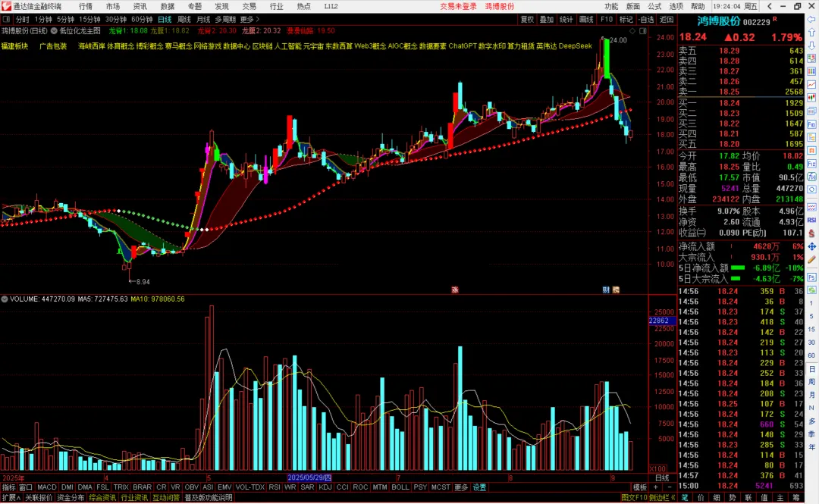Select the MACD indicator tab
Image resolution: width=819 pixels, height=504 pixels.
tap(47, 487)
